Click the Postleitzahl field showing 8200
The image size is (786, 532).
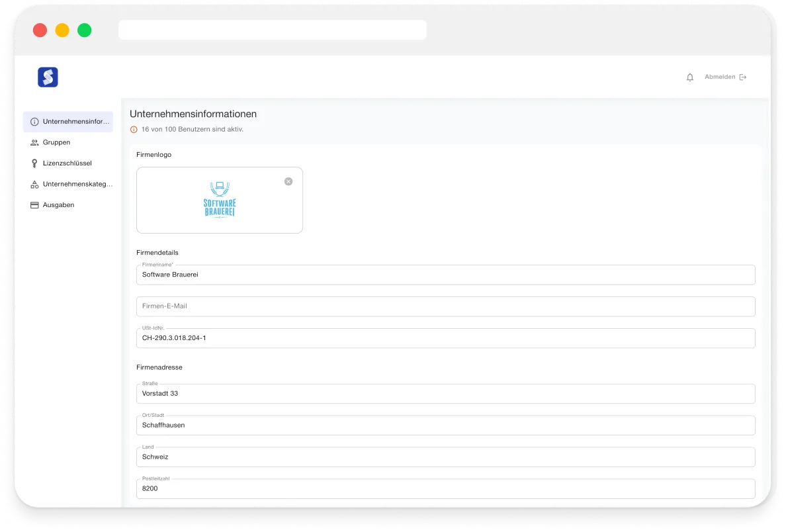point(445,488)
